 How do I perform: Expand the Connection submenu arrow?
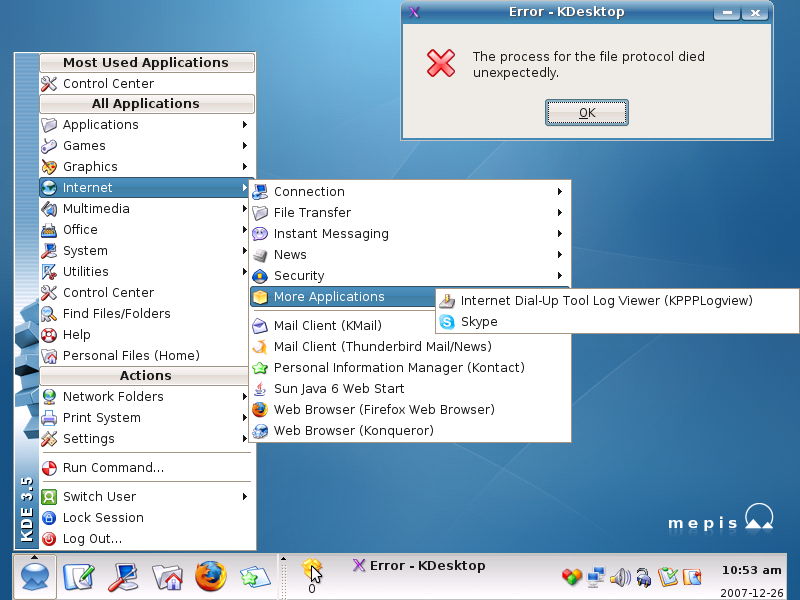560,191
